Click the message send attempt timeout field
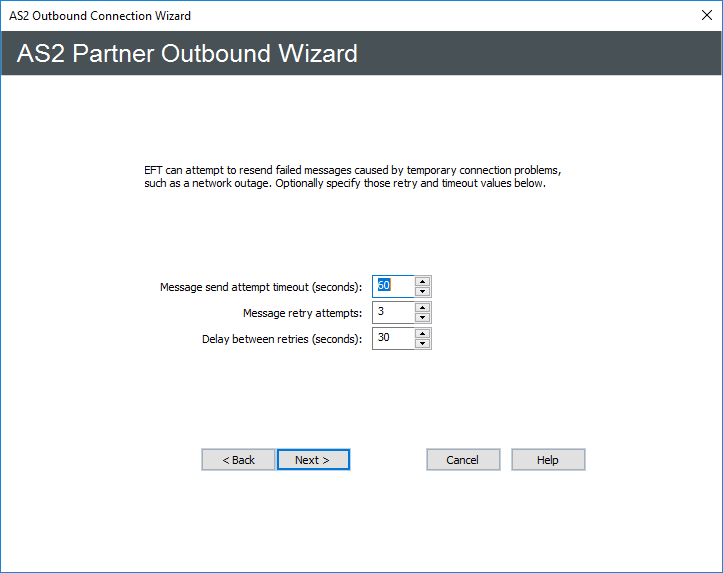 click(x=393, y=286)
